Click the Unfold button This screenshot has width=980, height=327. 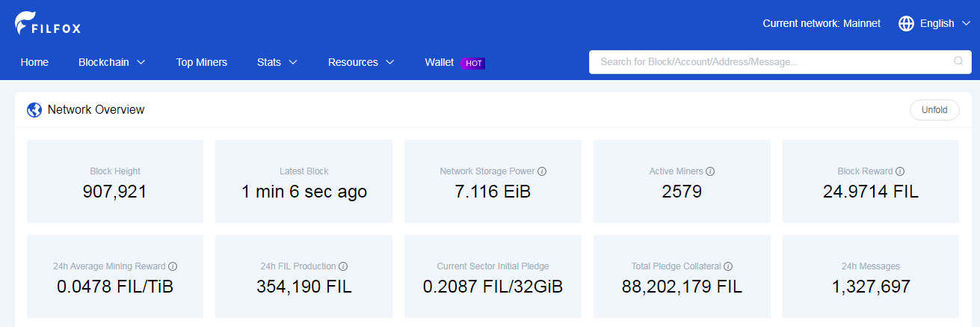point(934,110)
